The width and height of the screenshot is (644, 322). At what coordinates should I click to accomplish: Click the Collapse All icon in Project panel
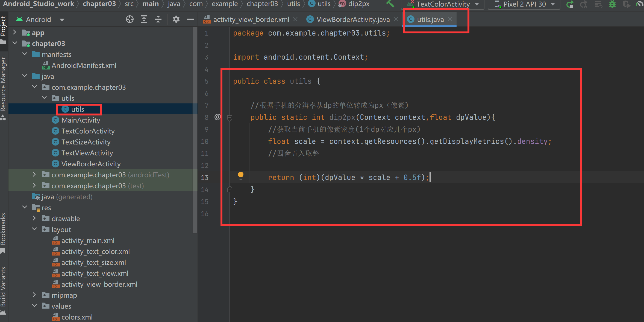(x=158, y=19)
